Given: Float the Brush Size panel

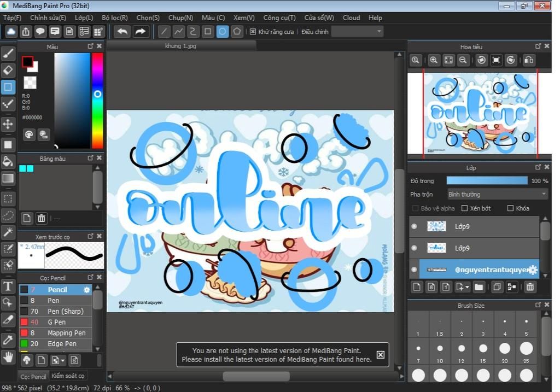Looking at the screenshot, I should pos(538,305).
